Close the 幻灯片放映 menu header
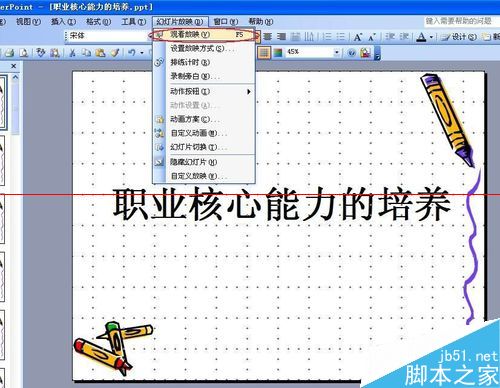Viewport: 500px width, 388px height. click(180, 22)
